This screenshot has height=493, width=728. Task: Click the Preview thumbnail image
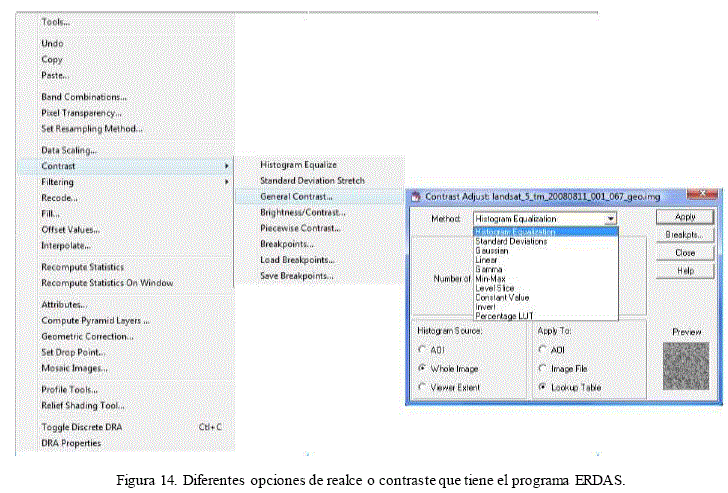tap(686, 366)
